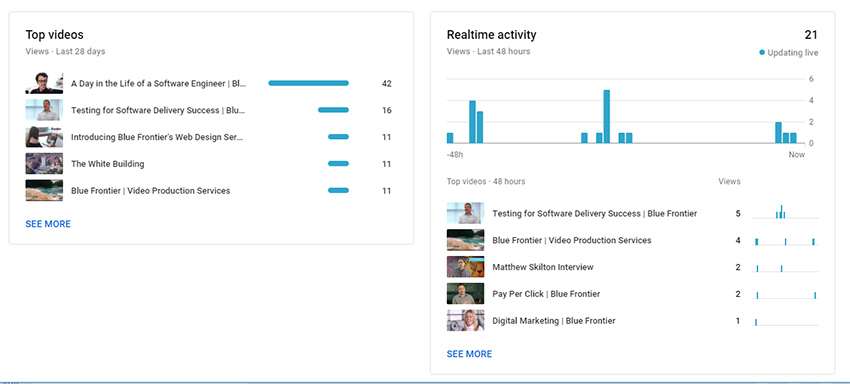850x384 pixels.
Task: Click Digital Marketing video thumbnail
Action: [465, 321]
